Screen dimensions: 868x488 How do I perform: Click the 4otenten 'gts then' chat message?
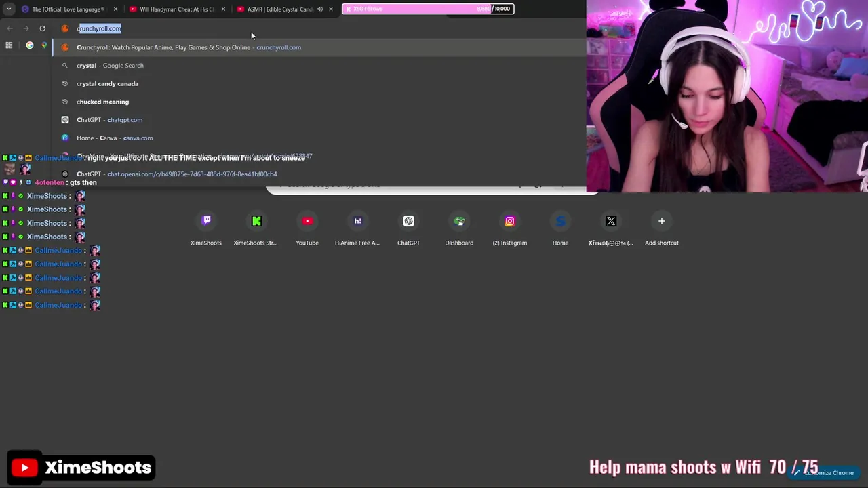coord(51,182)
